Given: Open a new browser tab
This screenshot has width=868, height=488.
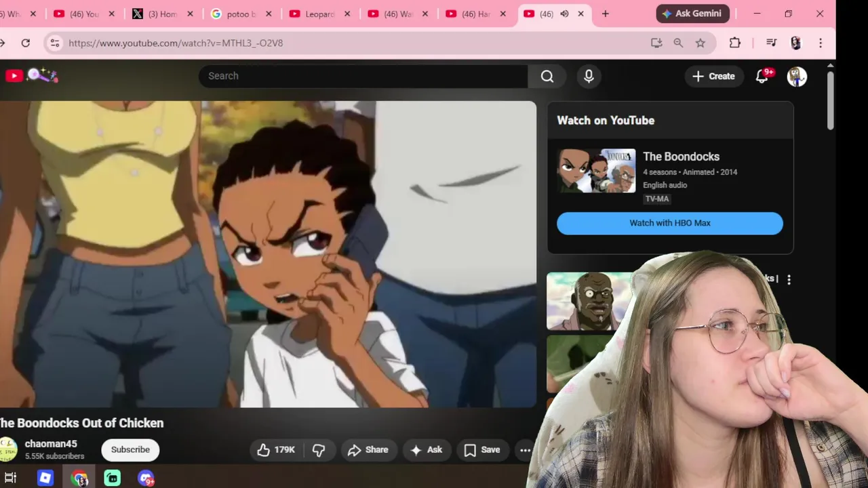Looking at the screenshot, I should tap(606, 14).
